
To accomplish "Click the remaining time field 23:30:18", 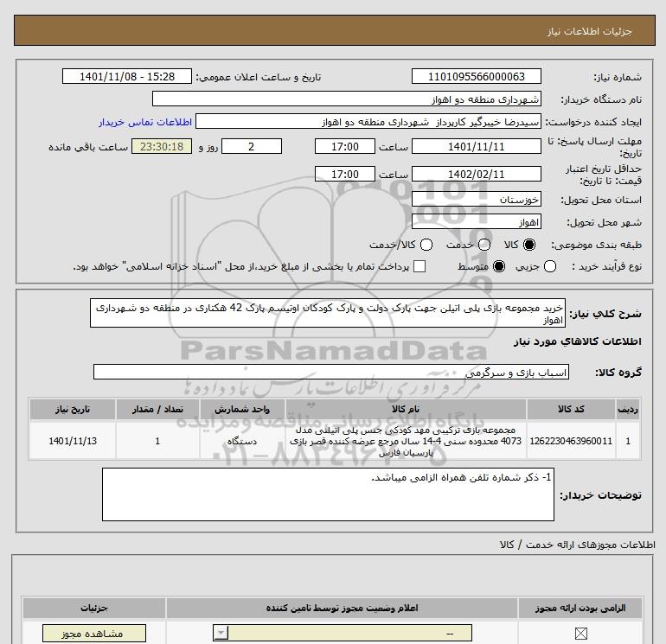I will [x=162, y=146].
